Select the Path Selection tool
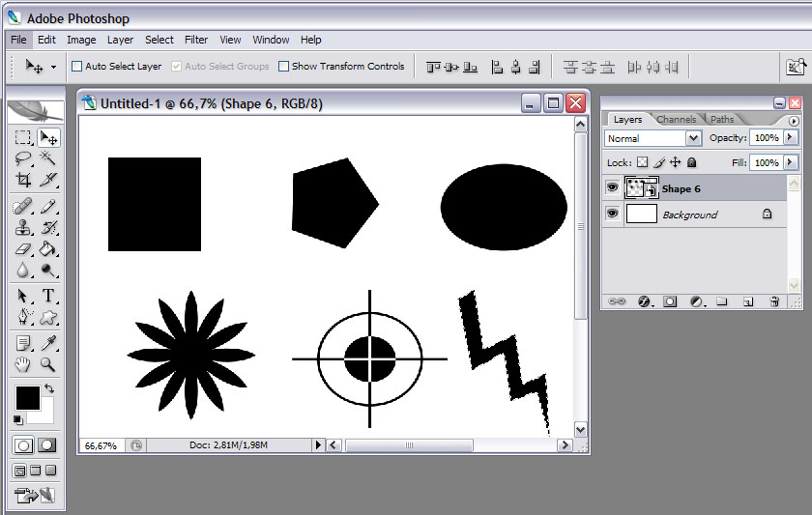This screenshot has height=515, width=812. pyautogui.click(x=22, y=296)
